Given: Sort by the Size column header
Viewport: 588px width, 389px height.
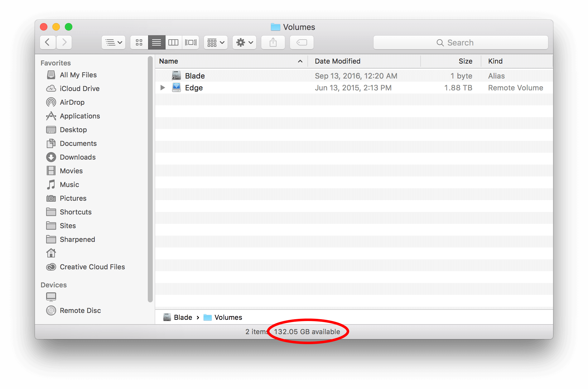Looking at the screenshot, I should 451,61.
